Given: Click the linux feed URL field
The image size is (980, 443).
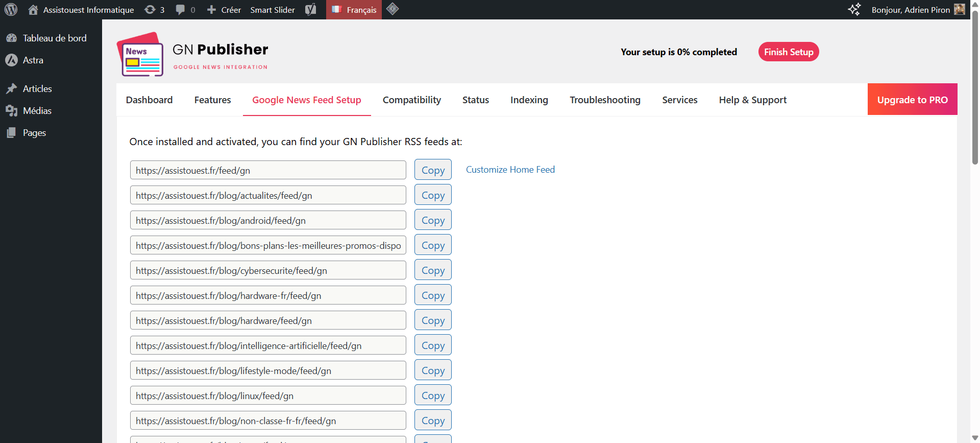Looking at the screenshot, I should click(x=268, y=396).
